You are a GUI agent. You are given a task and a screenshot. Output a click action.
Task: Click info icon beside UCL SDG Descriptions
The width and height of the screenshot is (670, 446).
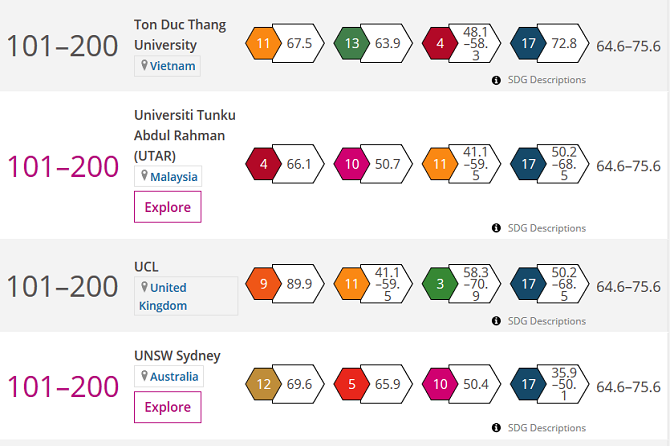pos(496,321)
